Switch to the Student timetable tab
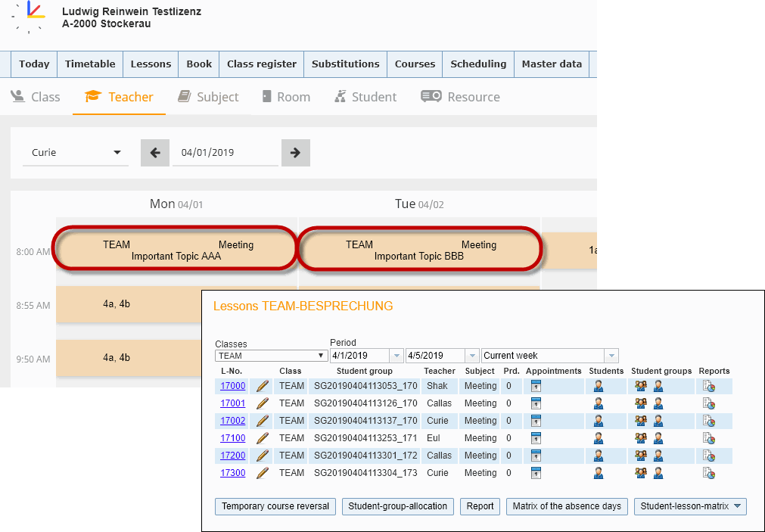The image size is (765, 532). 365,97
